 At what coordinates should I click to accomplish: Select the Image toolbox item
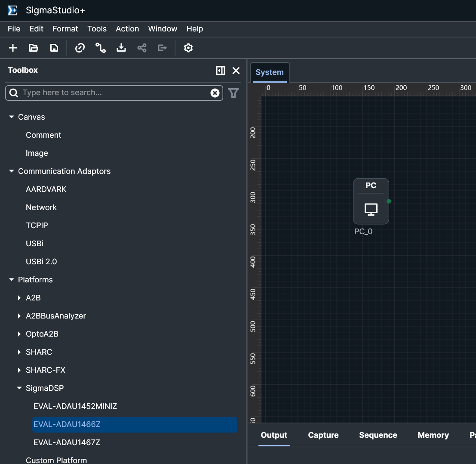coord(37,154)
